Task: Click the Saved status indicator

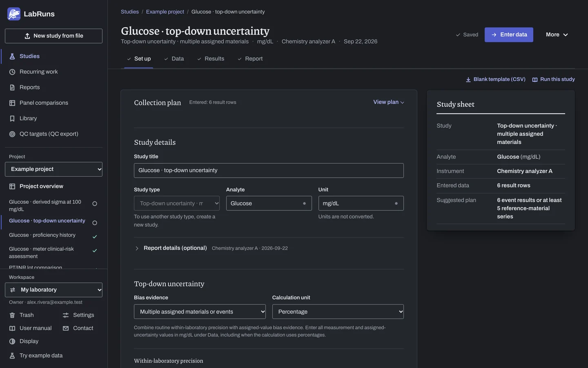Action: click(467, 35)
